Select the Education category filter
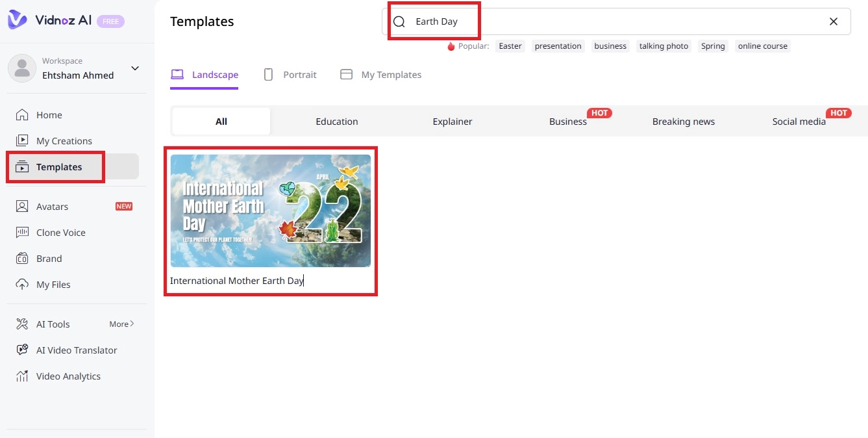This screenshot has width=868, height=438. click(x=337, y=121)
